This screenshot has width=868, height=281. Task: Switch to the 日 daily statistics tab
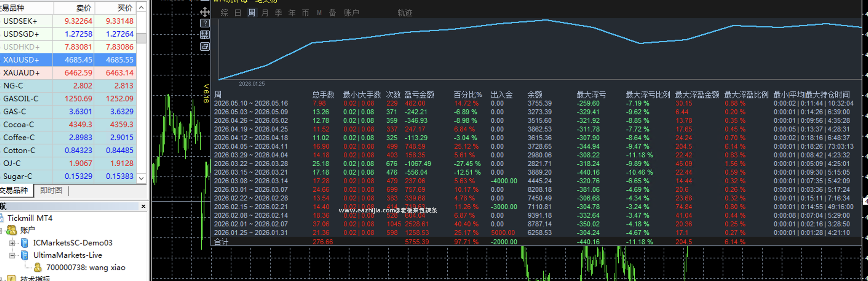(x=238, y=13)
